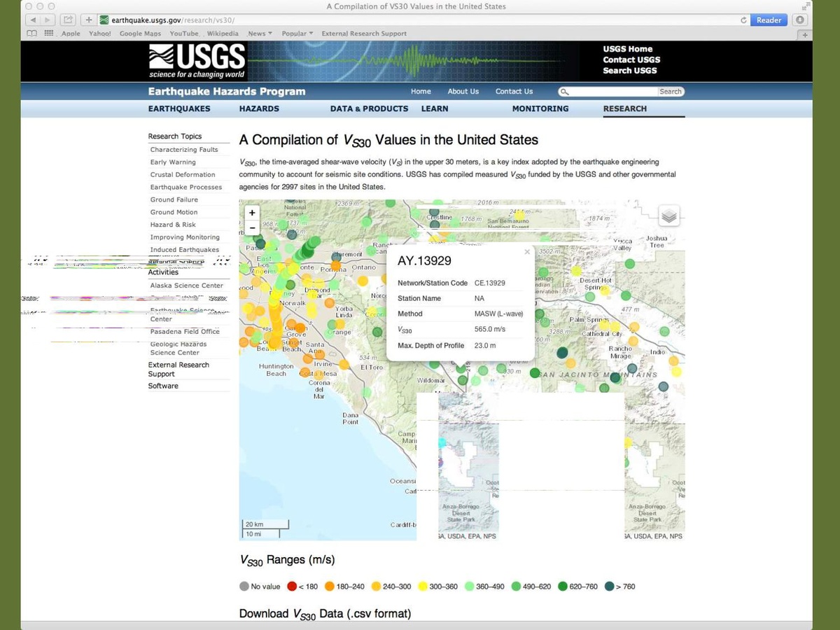Screen dimensions: 840x630
Task: Open the Safari downloads icon
Action: (x=801, y=20)
